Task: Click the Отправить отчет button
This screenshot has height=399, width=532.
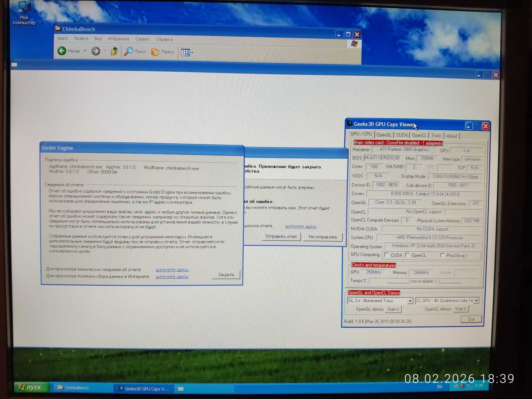Action: click(x=281, y=236)
